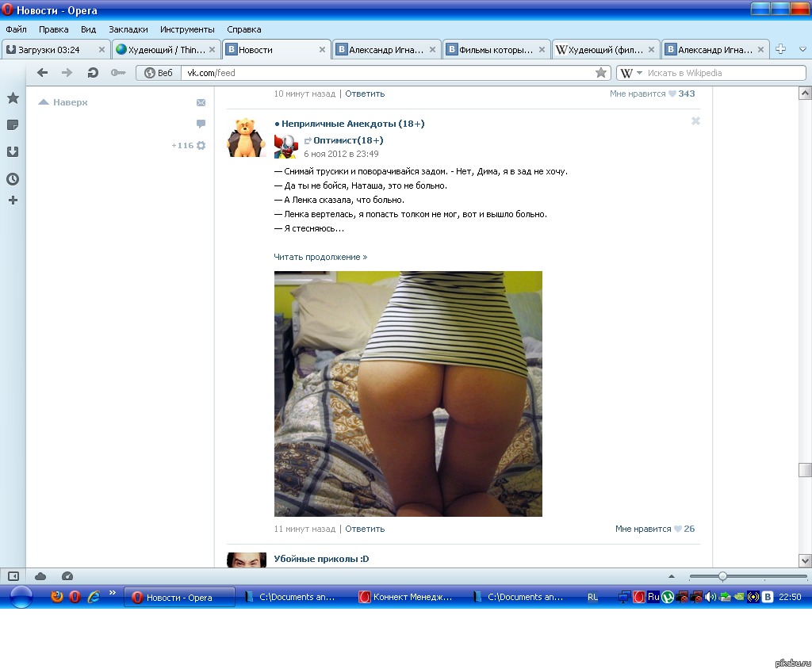812x669 pixels.
Task: Open the Bookmarks panel star icon
Action: coord(13,98)
